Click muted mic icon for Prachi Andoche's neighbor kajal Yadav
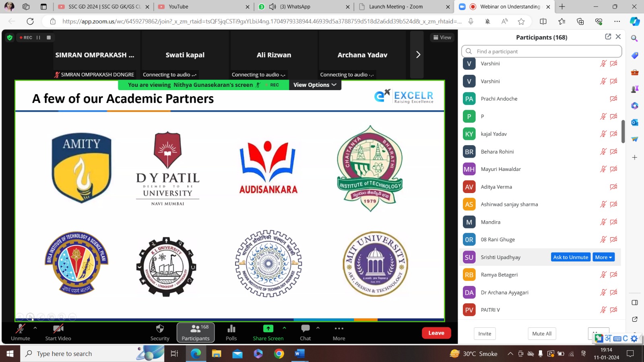This screenshot has height=362, width=644. tap(603, 134)
